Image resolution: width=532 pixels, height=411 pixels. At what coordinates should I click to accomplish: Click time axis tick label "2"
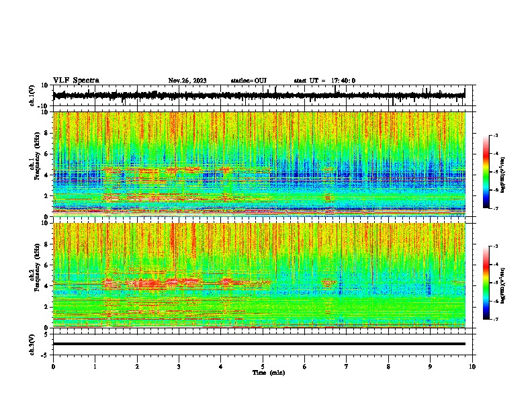137,367
